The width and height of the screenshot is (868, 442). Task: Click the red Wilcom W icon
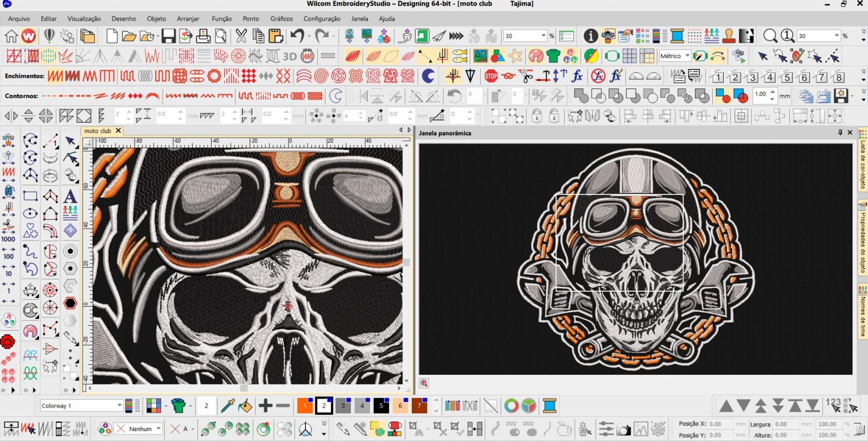pyautogui.click(x=28, y=36)
